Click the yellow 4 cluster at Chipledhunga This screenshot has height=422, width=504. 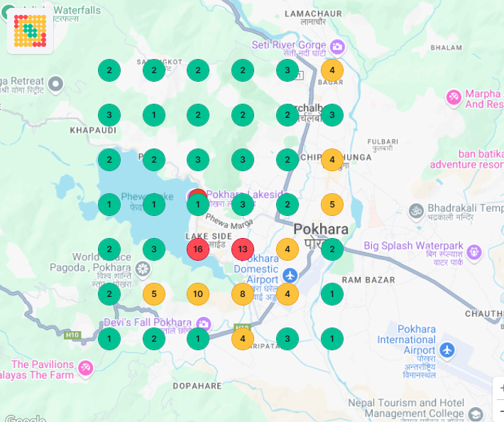[332, 160]
